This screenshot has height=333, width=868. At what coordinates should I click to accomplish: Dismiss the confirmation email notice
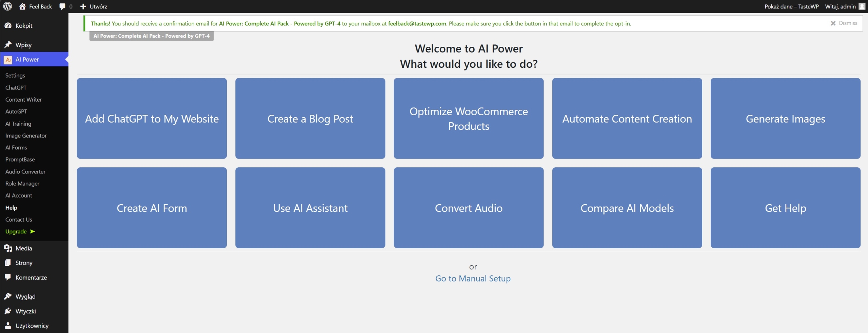point(844,23)
